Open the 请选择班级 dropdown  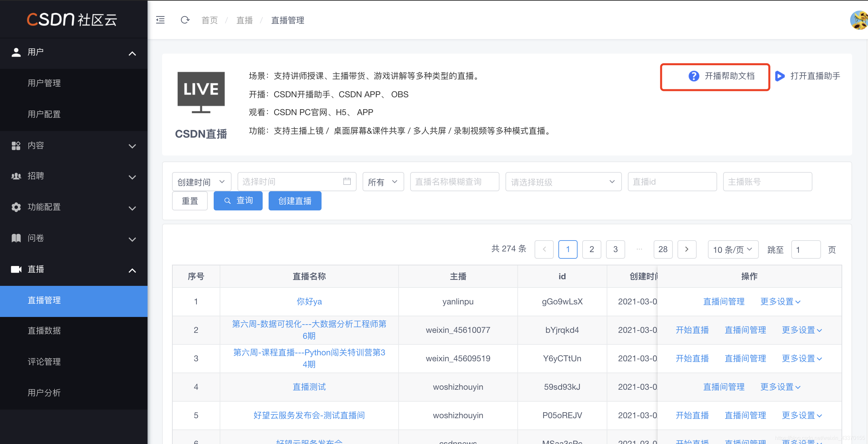pyautogui.click(x=563, y=182)
